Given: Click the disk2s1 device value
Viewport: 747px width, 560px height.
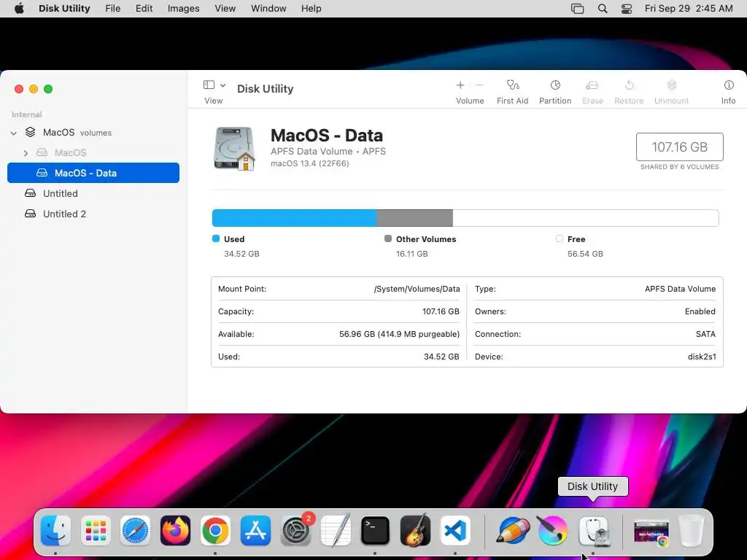Looking at the screenshot, I should [702, 357].
